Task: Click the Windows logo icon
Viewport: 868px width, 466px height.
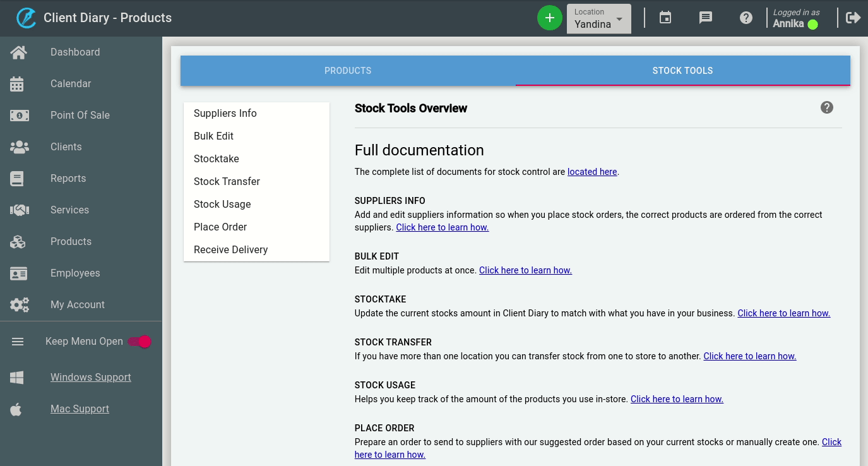Action: click(x=17, y=378)
